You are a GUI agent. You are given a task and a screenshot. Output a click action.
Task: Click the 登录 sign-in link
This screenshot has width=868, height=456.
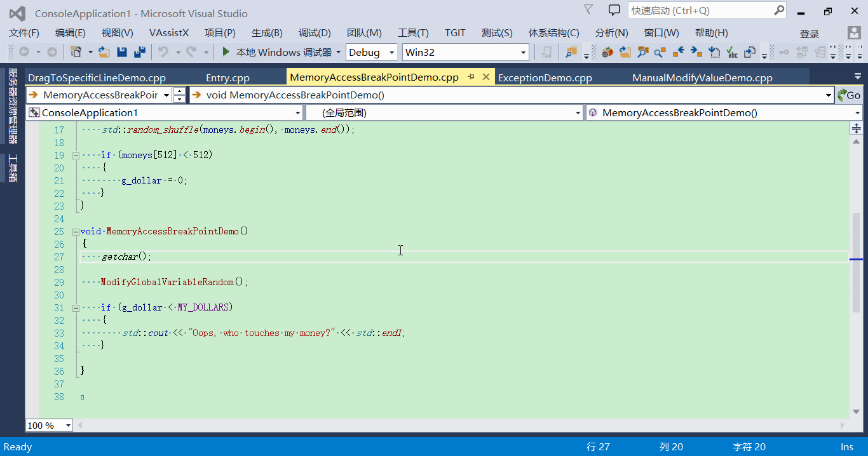point(809,34)
